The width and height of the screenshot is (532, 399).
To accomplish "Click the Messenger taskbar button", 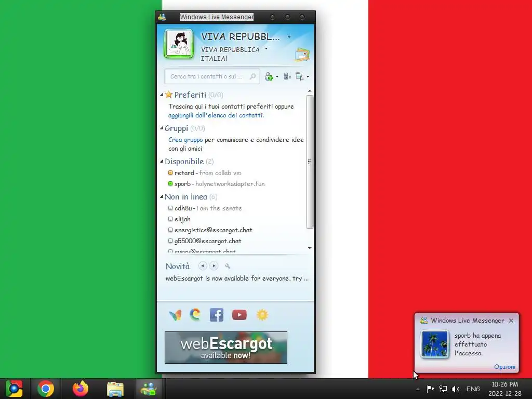I will pos(149,389).
